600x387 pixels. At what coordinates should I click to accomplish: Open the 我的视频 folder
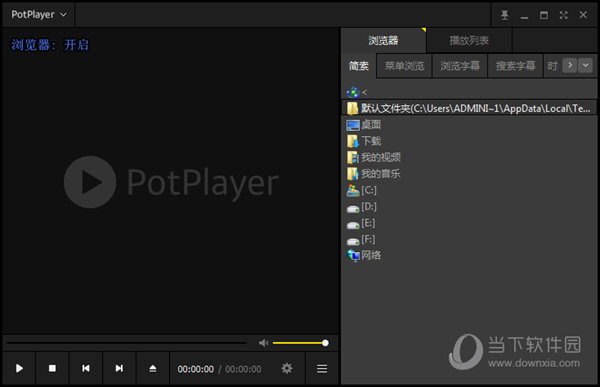[373, 157]
